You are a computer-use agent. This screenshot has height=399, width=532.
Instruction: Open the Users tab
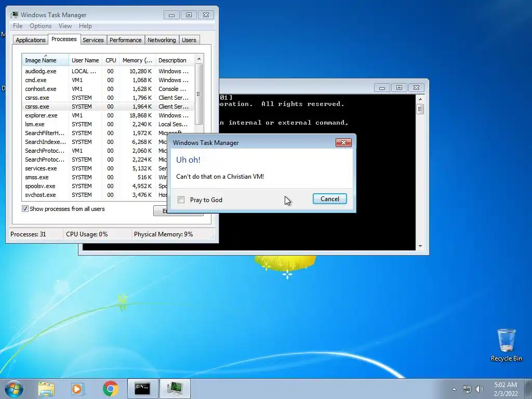(x=189, y=40)
